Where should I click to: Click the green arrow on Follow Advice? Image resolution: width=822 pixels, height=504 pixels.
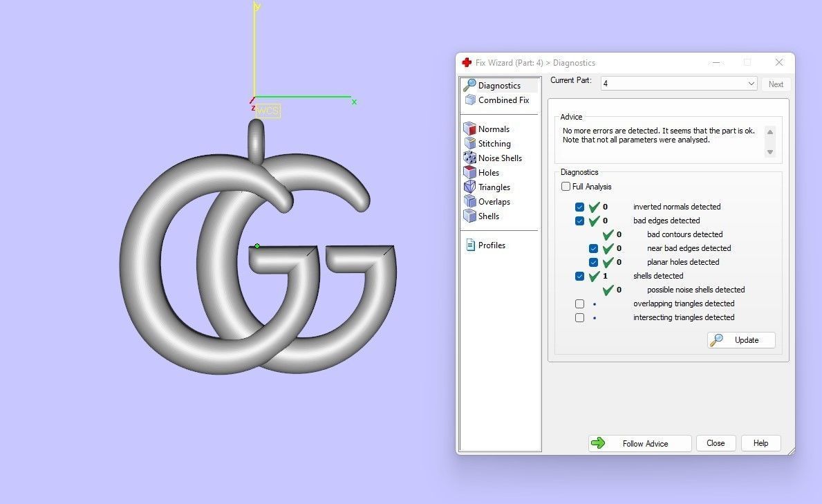(x=598, y=443)
